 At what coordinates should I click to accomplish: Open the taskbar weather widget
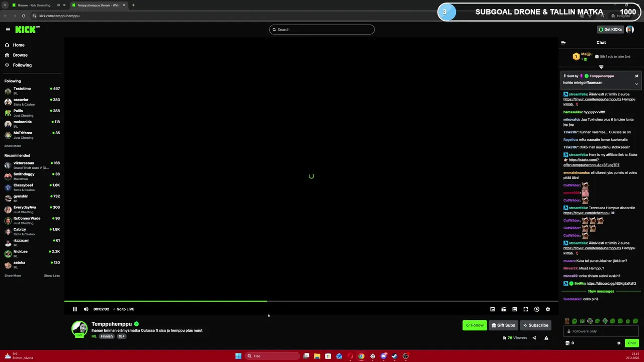[19, 356]
